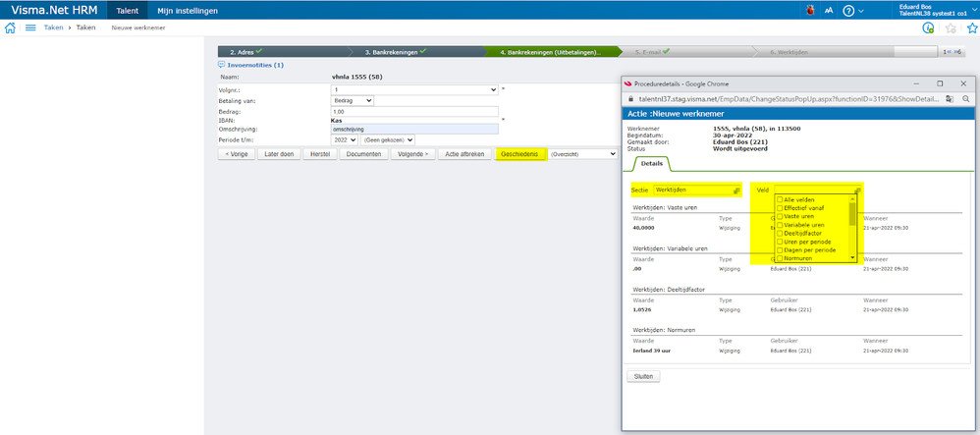Tick the Dagen per periode checkbox
The image size is (980, 435).
coord(780,250)
